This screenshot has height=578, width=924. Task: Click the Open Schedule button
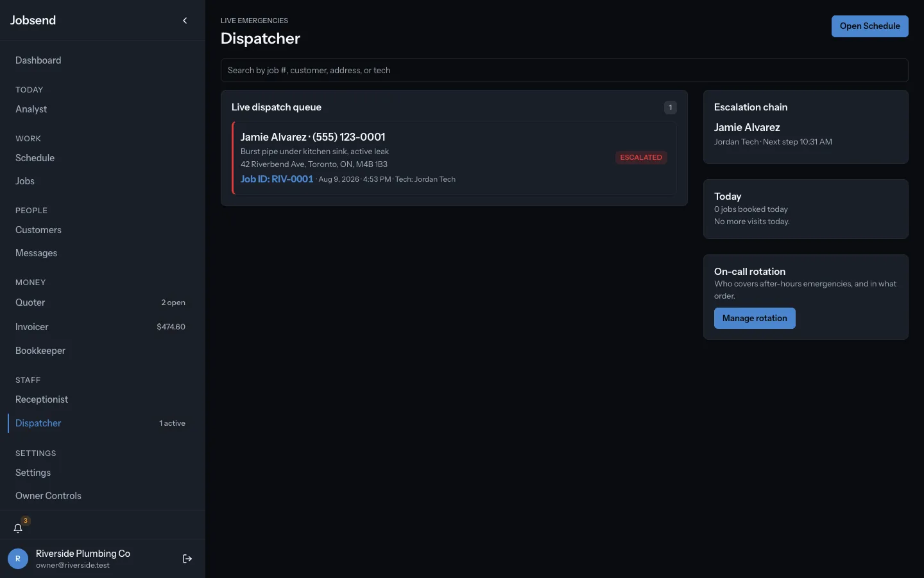click(869, 26)
